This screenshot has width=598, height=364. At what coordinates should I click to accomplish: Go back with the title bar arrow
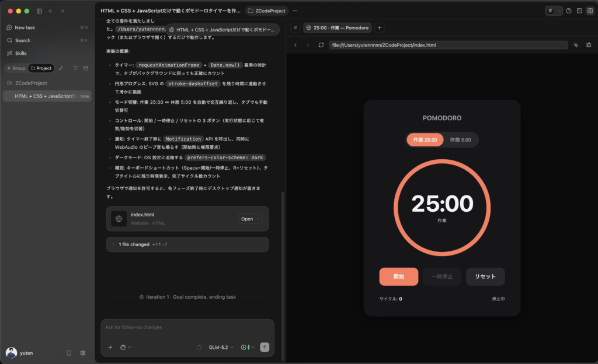click(51, 11)
